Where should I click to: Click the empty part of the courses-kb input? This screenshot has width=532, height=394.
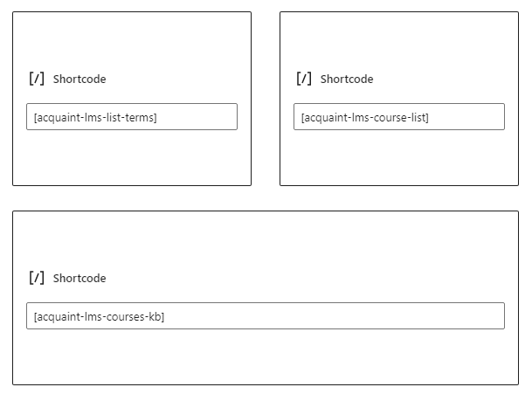coord(335,316)
